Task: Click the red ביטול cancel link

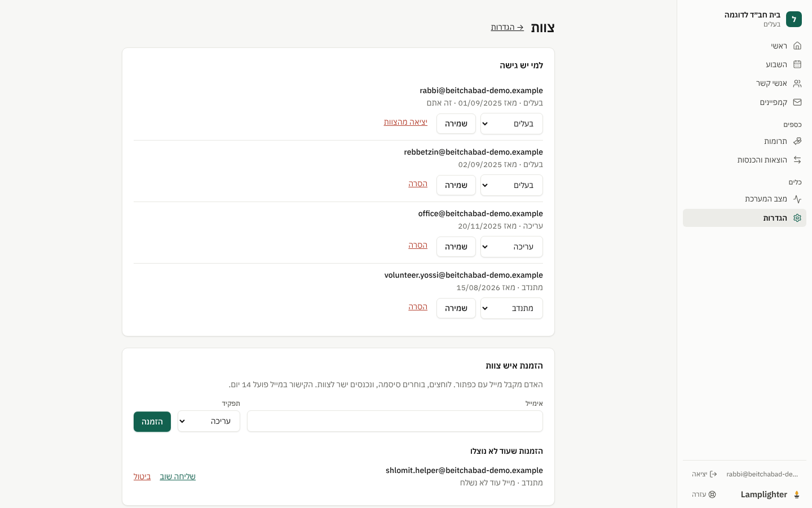Action: click(142, 476)
